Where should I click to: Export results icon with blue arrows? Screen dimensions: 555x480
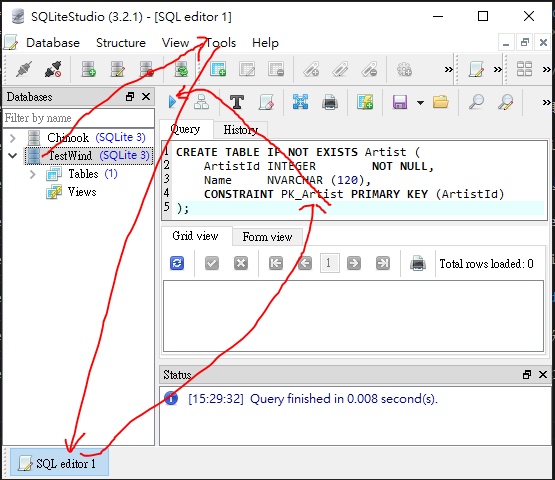tap(301, 102)
